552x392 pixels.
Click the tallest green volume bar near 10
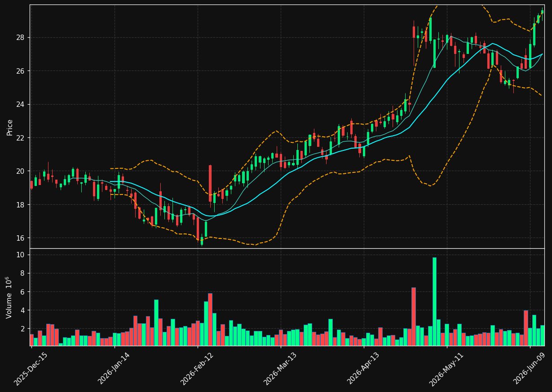(x=434, y=301)
